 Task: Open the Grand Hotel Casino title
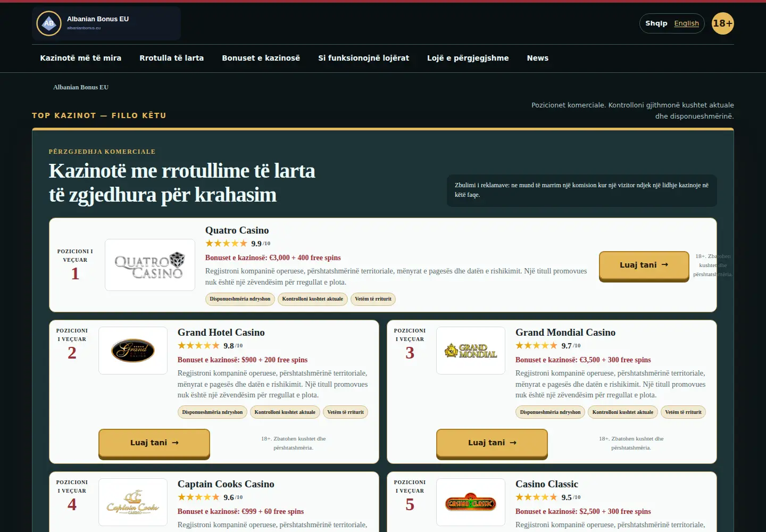[x=221, y=332]
